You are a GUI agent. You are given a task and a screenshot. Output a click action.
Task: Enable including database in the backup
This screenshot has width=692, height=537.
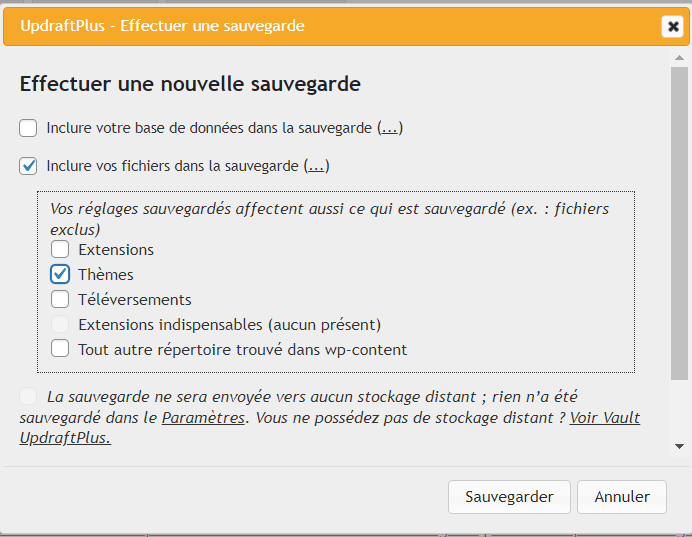pyautogui.click(x=28, y=128)
